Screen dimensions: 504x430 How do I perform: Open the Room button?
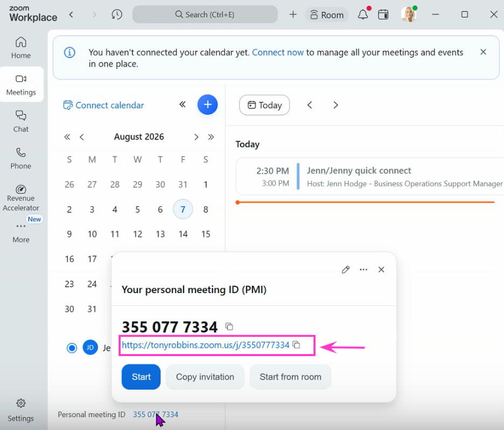click(x=326, y=15)
